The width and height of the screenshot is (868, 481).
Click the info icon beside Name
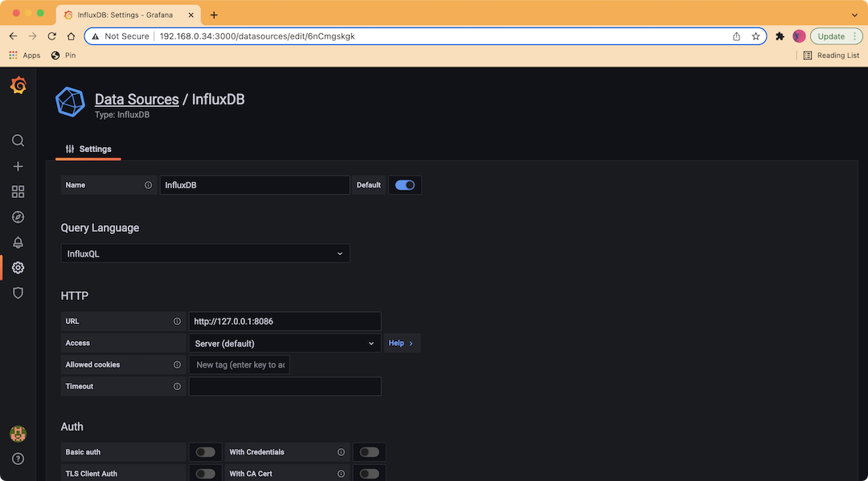[148, 185]
